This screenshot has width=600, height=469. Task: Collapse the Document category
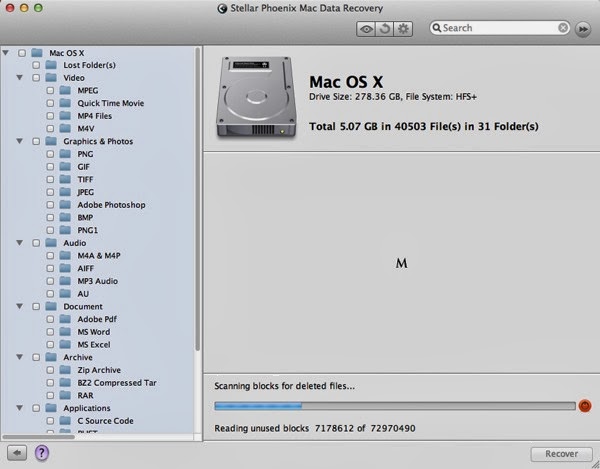tap(20, 306)
